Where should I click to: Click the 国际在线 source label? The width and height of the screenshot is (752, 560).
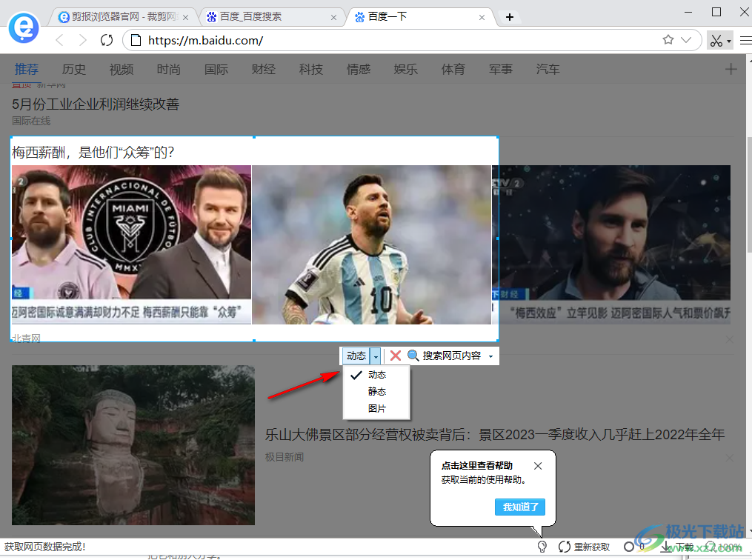coord(31,121)
